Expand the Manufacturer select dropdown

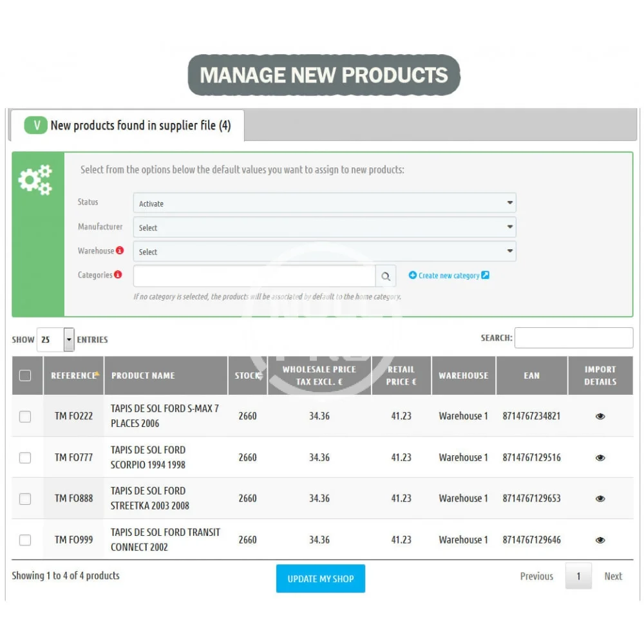[x=324, y=227]
